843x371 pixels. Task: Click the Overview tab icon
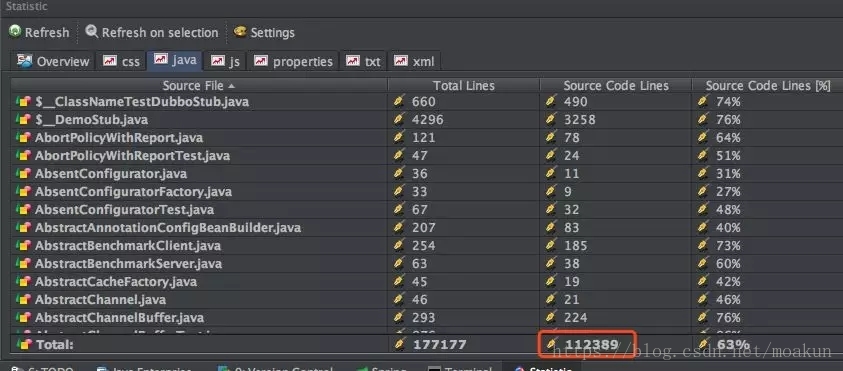tap(25, 60)
